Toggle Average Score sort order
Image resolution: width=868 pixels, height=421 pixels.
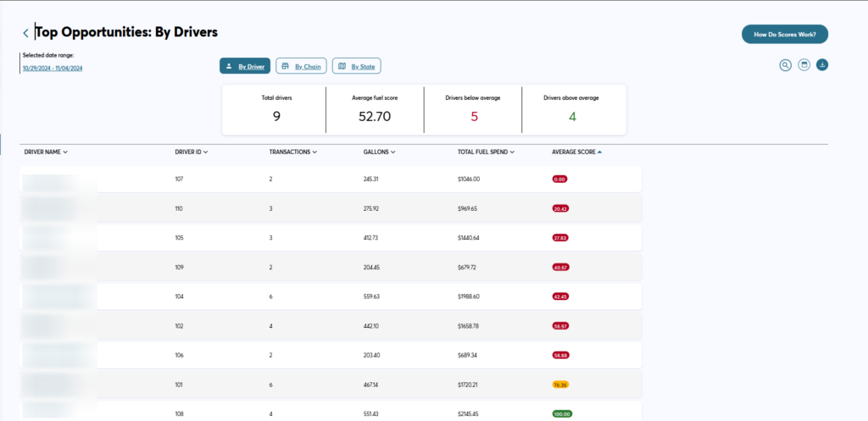point(576,152)
